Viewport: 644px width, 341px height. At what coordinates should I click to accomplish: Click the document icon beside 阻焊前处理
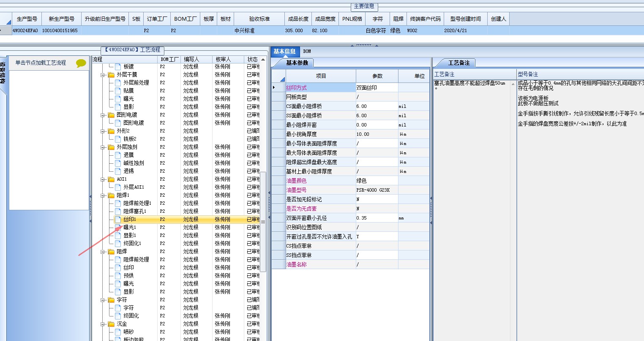click(118, 259)
